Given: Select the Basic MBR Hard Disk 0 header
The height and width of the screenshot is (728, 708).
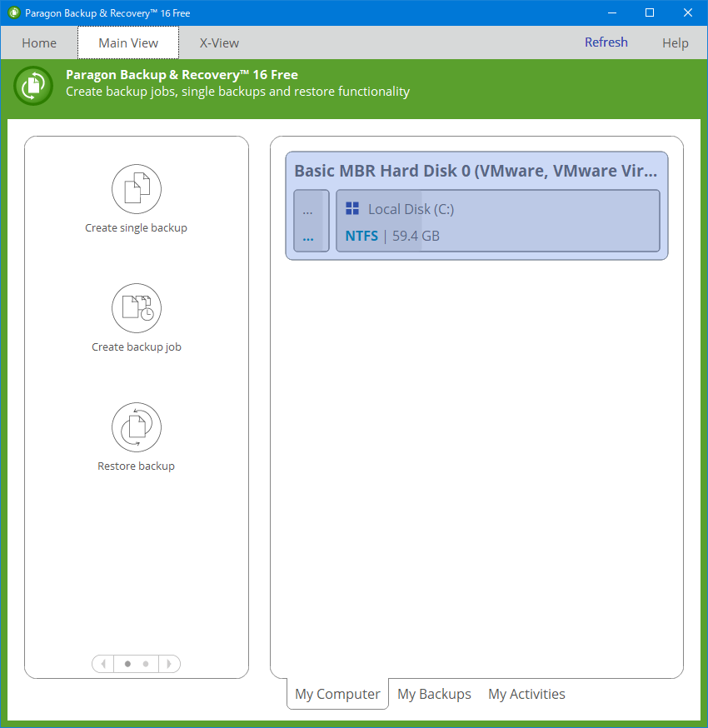Looking at the screenshot, I should point(476,171).
